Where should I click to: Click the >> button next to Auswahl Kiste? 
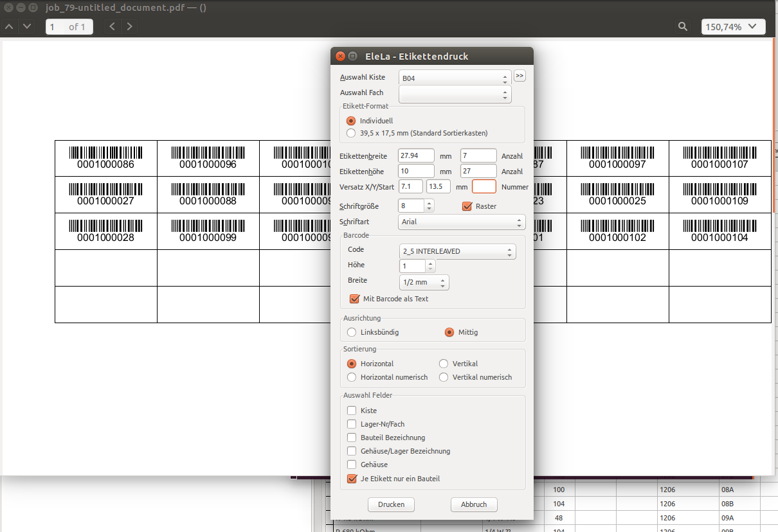(520, 76)
